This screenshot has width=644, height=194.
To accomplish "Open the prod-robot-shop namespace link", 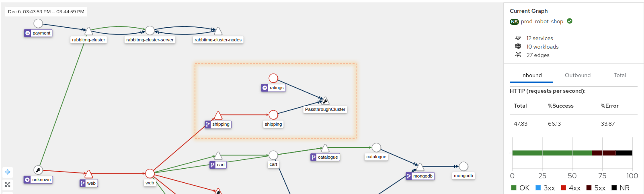I will coord(542,22).
